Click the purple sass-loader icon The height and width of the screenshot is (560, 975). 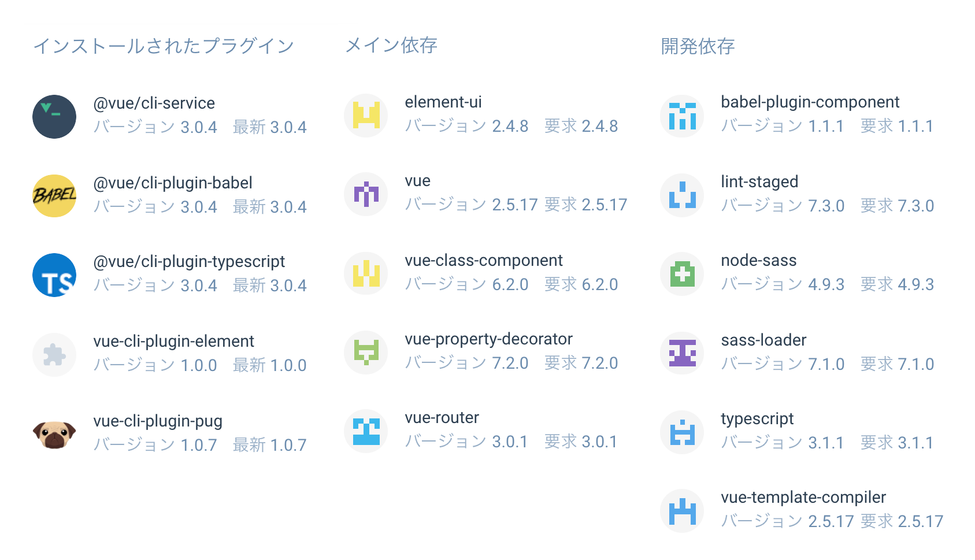pos(682,353)
